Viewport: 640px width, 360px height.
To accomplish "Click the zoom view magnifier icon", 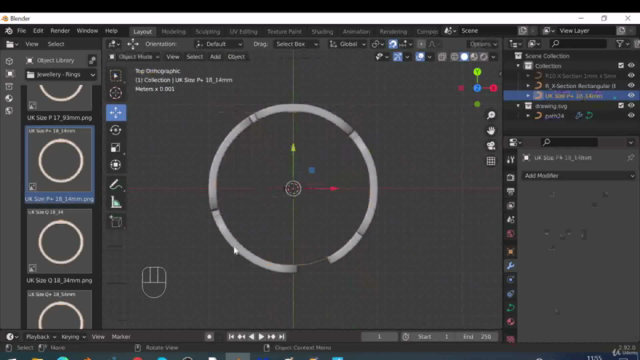I will click(x=491, y=116).
